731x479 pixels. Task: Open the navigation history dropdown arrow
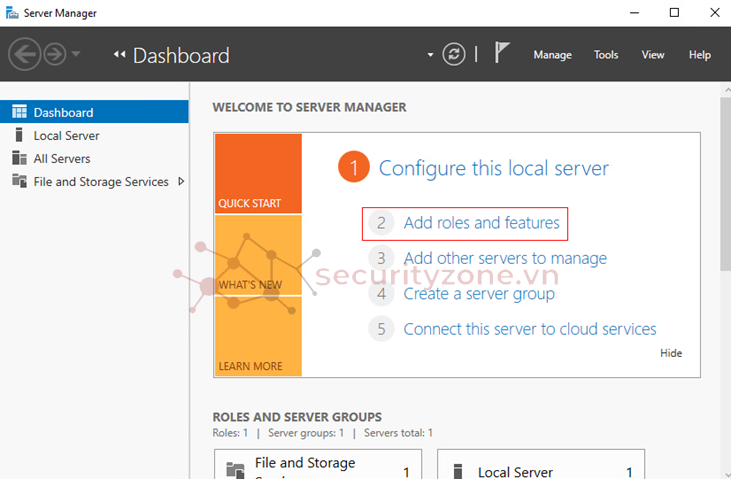76,54
